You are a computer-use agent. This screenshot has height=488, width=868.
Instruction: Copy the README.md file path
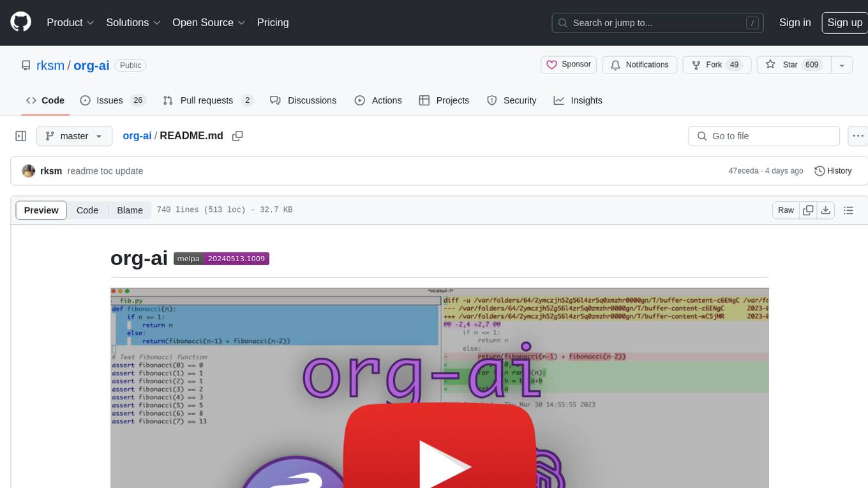[237, 136]
